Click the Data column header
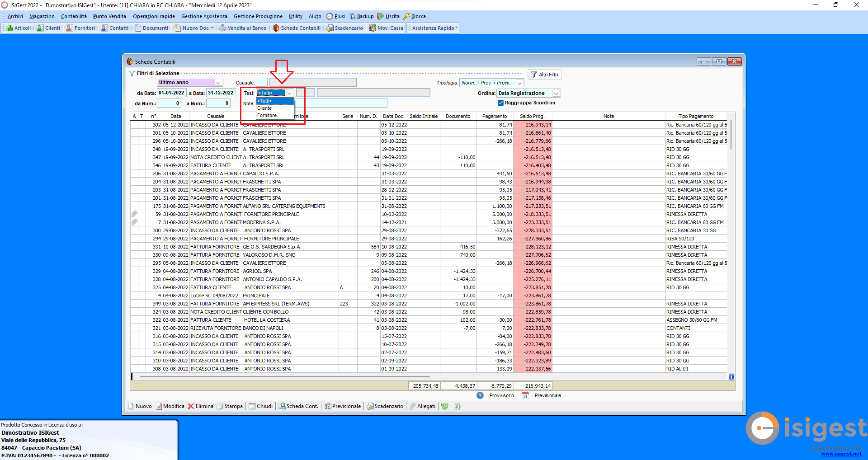The height and width of the screenshot is (460, 868). (x=176, y=116)
